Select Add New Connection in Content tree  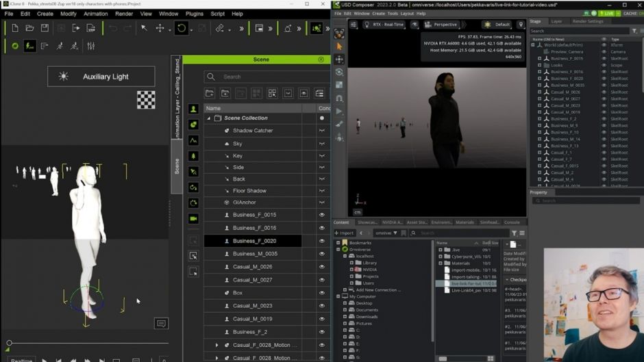coord(378,289)
